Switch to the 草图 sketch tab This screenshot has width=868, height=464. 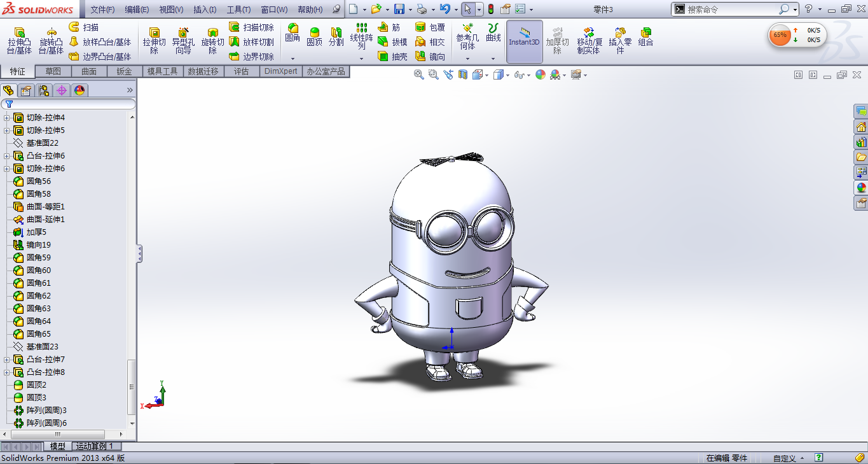(53, 71)
